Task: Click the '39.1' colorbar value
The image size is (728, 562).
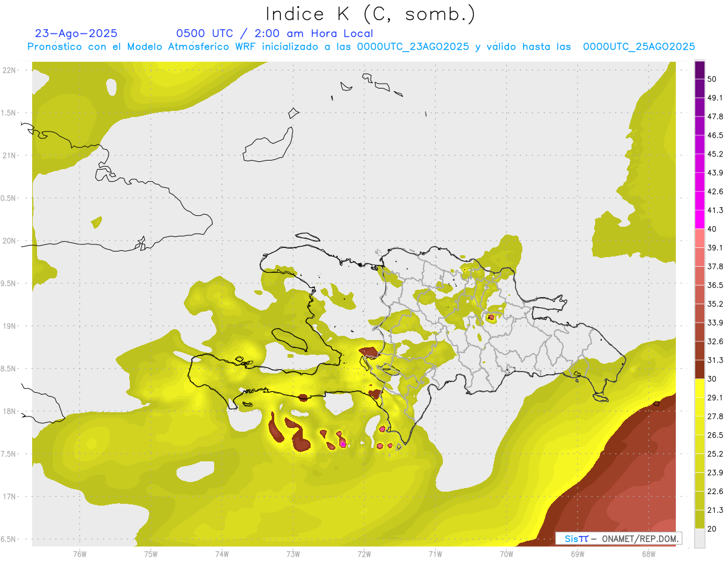Action: (x=715, y=248)
